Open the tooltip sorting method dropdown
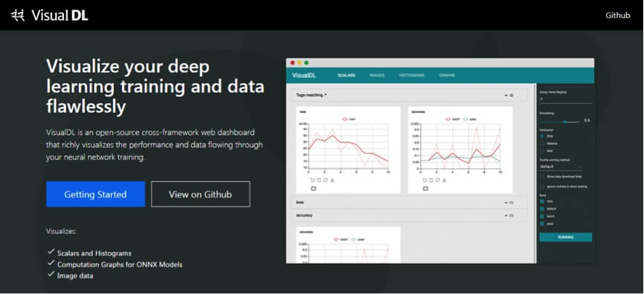The width and height of the screenshot is (644, 294). (x=561, y=166)
